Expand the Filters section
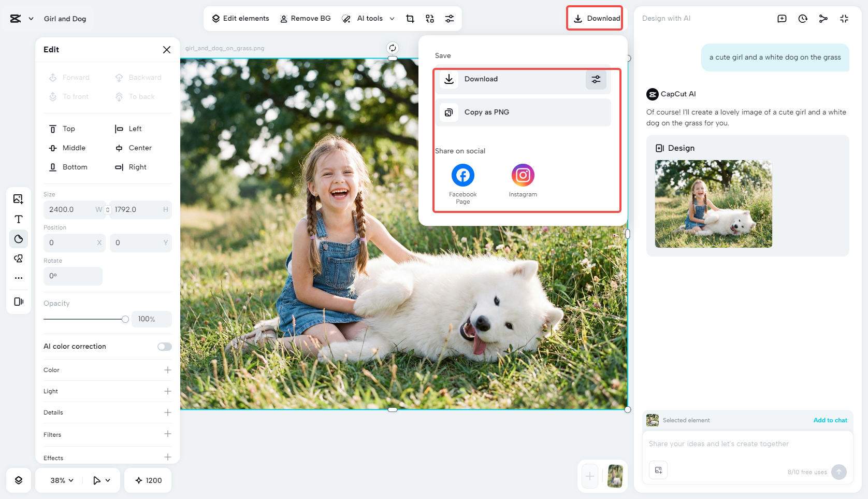Screen dimensions: 868x499 [167, 434]
